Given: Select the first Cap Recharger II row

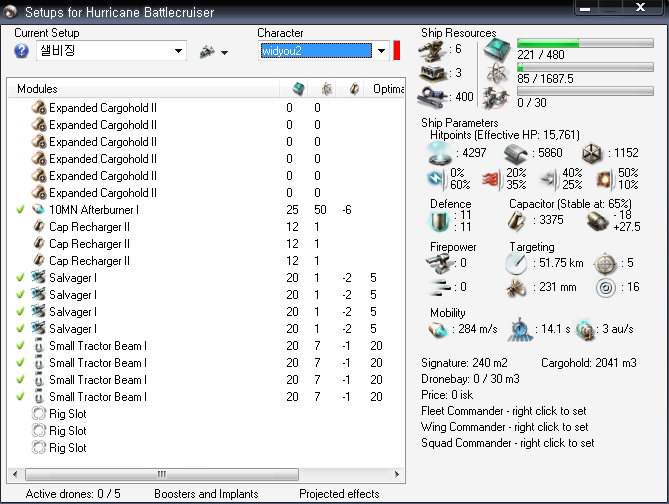Looking at the screenshot, I should pos(206,227).
